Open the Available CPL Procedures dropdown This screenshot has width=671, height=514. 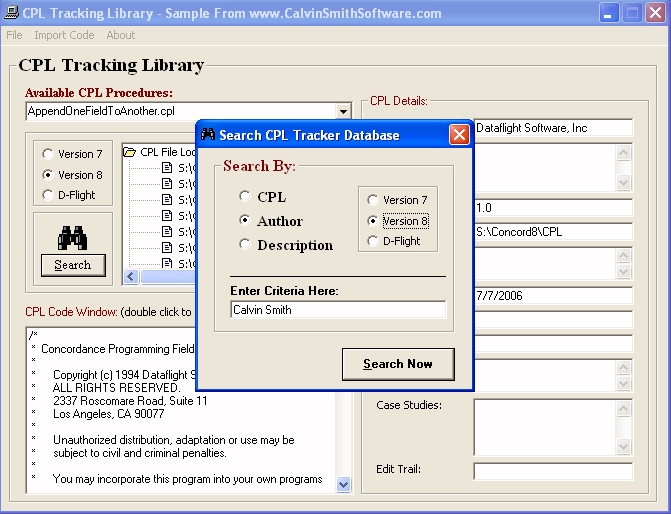tap(343, 112)
